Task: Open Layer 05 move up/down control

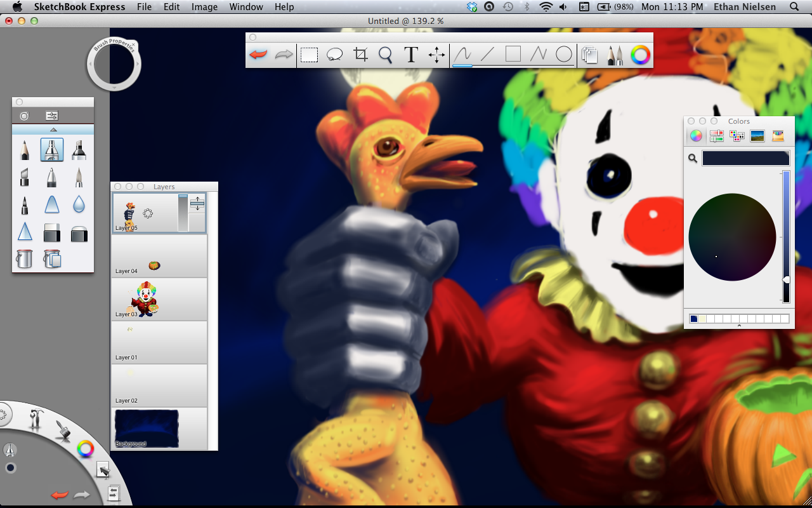Action: tap(197, 204)
